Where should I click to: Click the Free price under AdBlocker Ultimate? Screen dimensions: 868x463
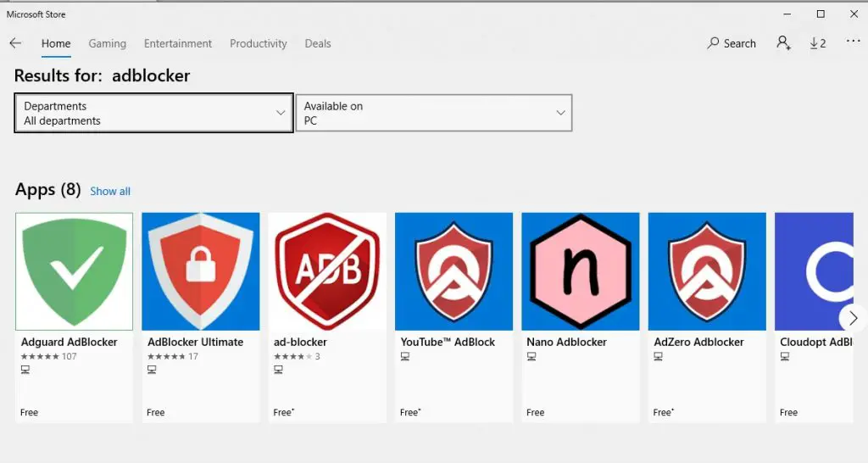pos(156,413)
